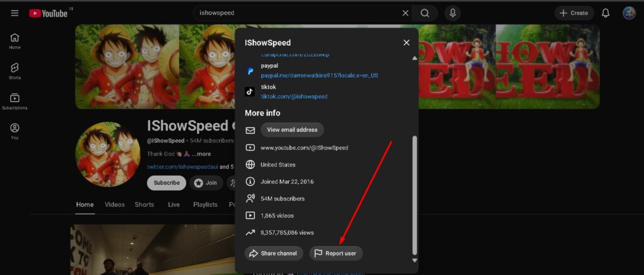Go to Home in sidebar

click(x=15, y=41)
